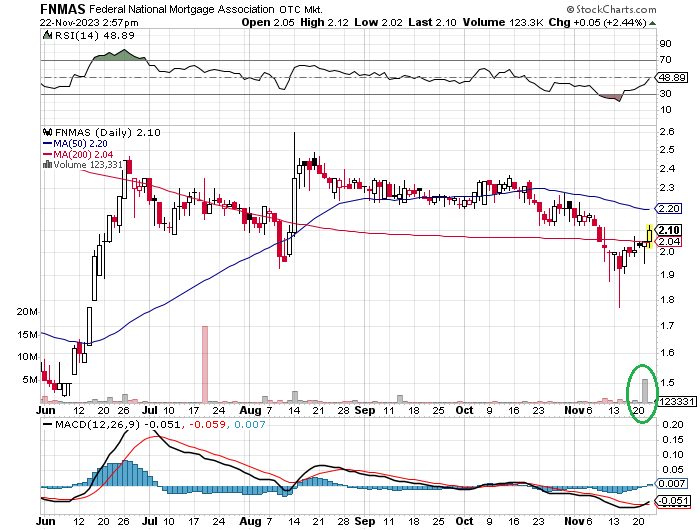This screenshot has width=700, height=530.
Task: Click the -0.051 tag on MACD right axis
Action: click(x=673, y=501)
